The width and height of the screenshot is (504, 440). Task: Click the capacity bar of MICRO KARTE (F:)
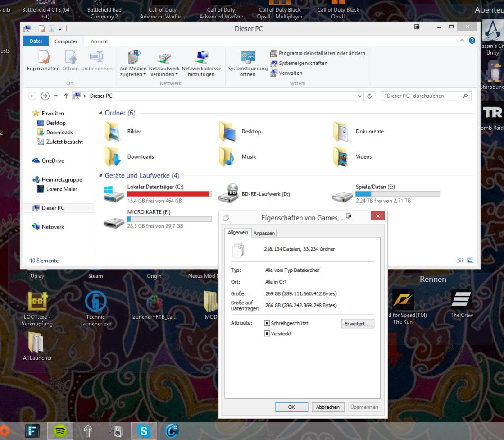coord(169,219)
